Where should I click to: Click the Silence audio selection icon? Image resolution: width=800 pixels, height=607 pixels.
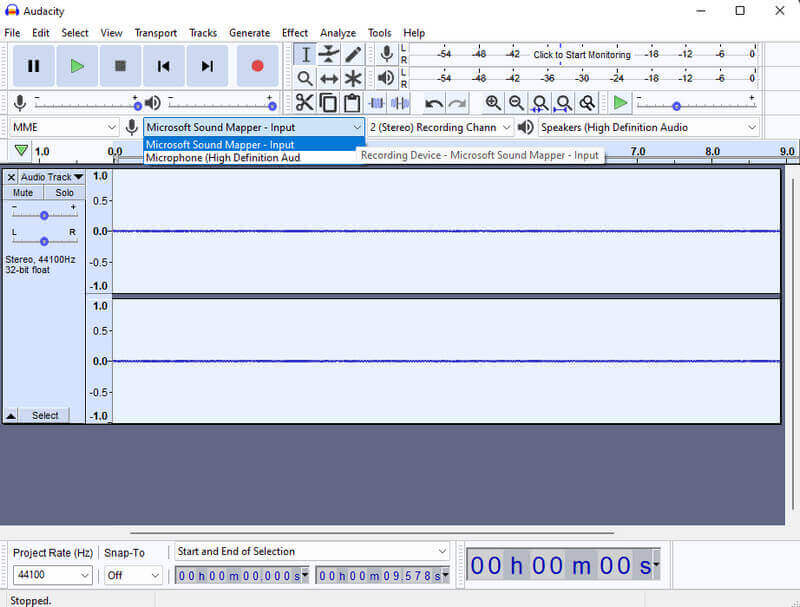point(400,103)
